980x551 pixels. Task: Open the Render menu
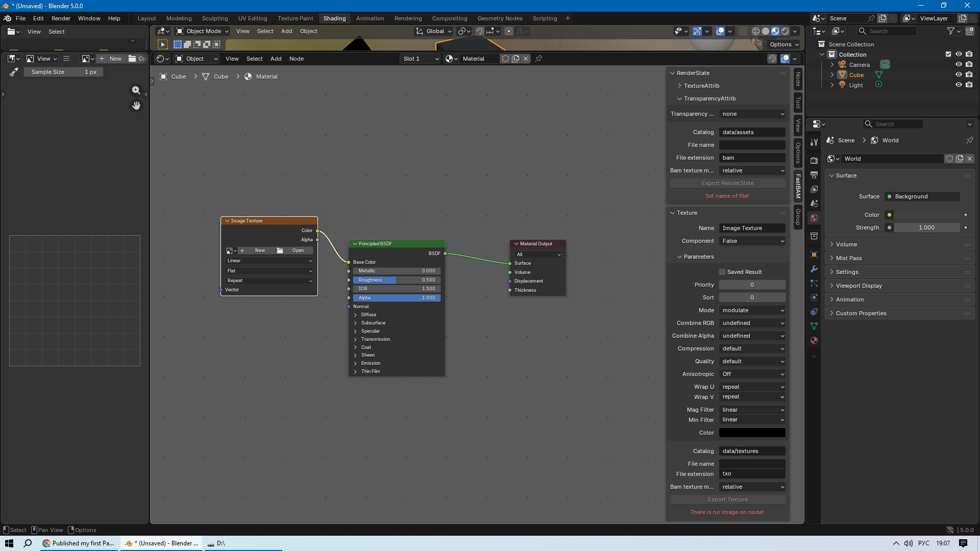pyautogui.click(x=61, y=18)
